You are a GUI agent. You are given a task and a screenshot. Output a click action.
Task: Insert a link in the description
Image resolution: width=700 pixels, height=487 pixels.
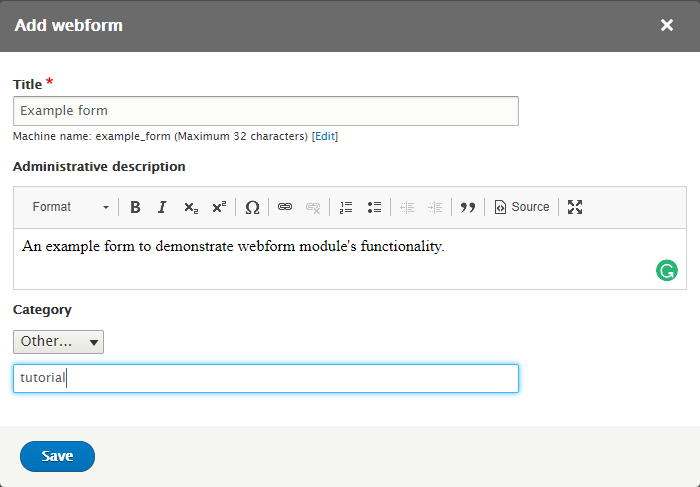[285, 207]
